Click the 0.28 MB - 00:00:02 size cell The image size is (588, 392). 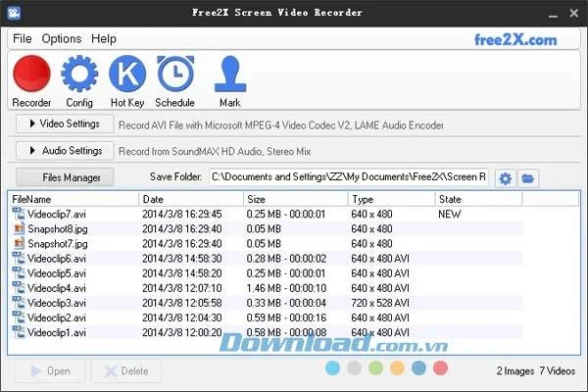[286, 259]
